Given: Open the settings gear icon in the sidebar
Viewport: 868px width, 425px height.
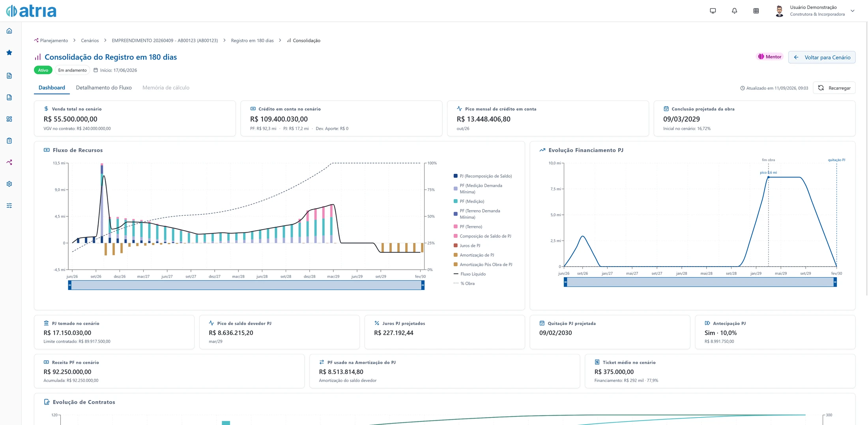Looking at the screenshot, I should click(9, 184).
